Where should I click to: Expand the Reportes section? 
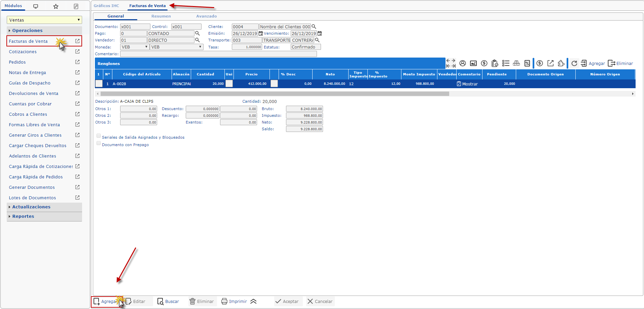click(x=23, y=216)
